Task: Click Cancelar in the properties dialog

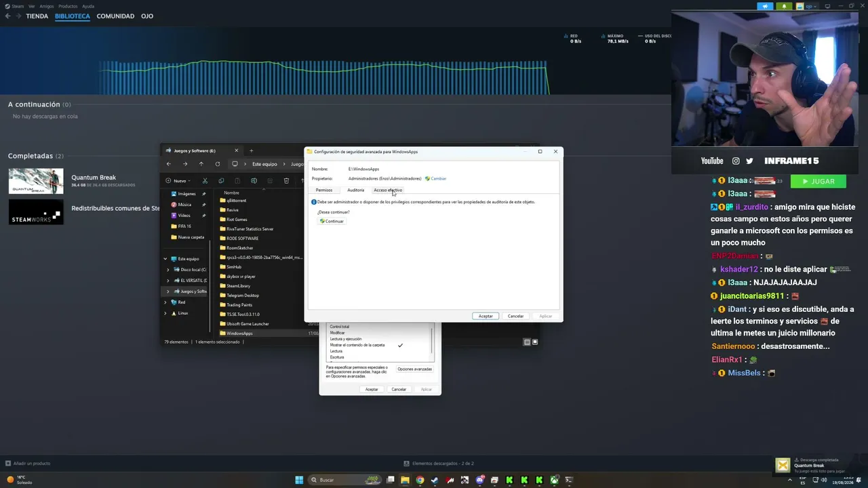Action: coord(399,389)
